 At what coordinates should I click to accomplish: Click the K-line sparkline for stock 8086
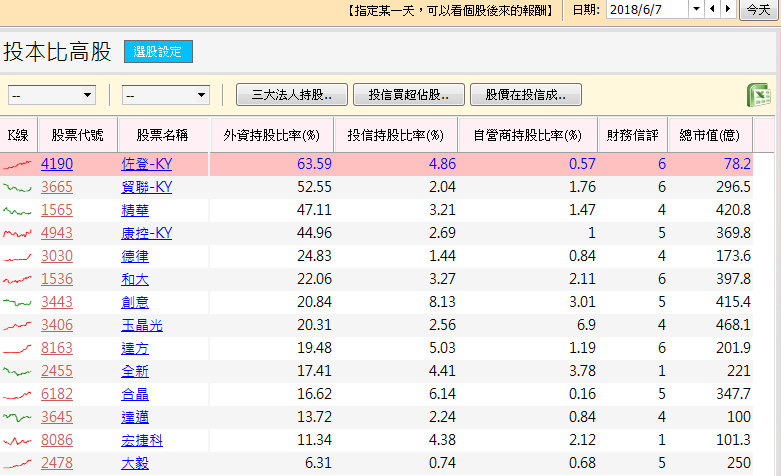coord(17,440)
